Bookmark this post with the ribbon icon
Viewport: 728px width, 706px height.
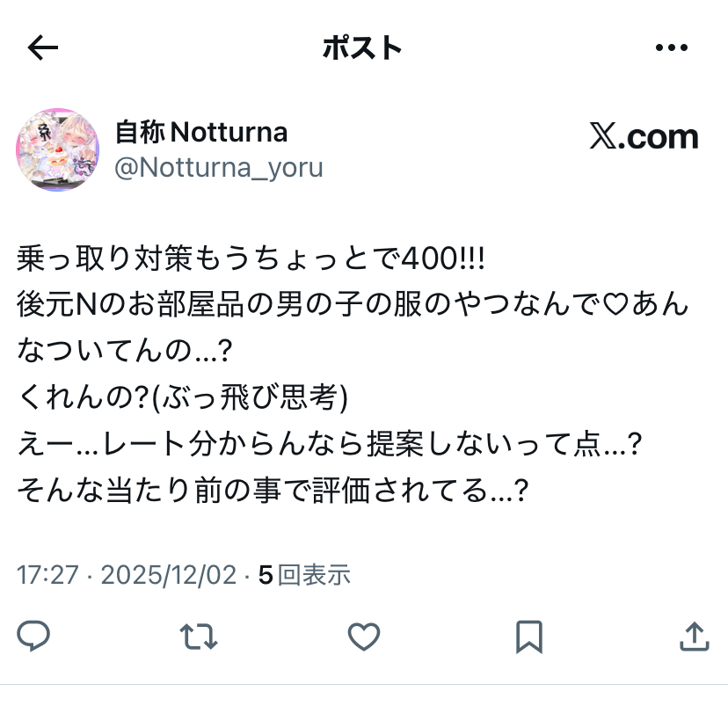coord(529,637)
